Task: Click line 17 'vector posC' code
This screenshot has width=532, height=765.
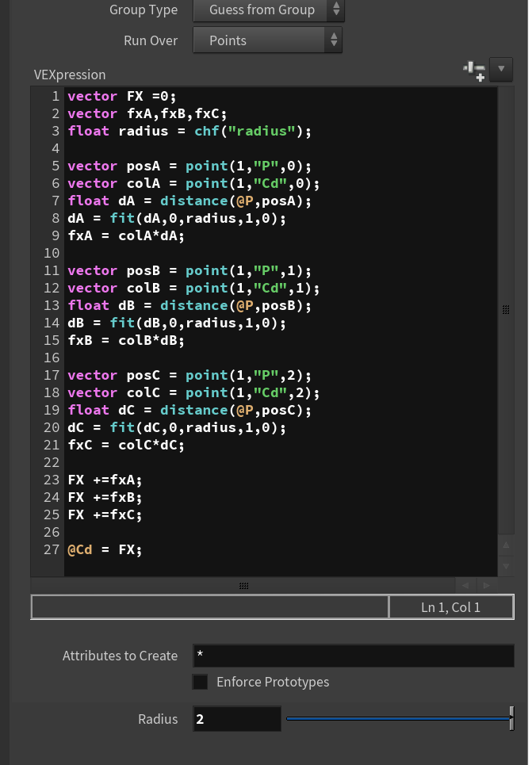Action: (189, 375)
